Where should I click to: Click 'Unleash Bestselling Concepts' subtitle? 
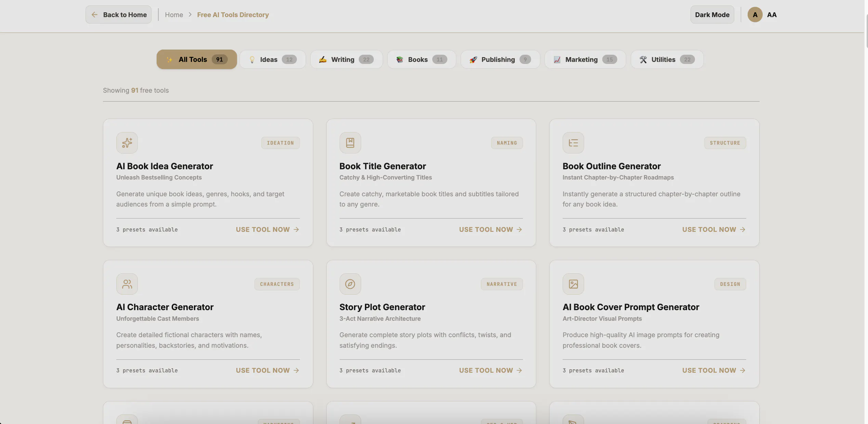[159, 177]
